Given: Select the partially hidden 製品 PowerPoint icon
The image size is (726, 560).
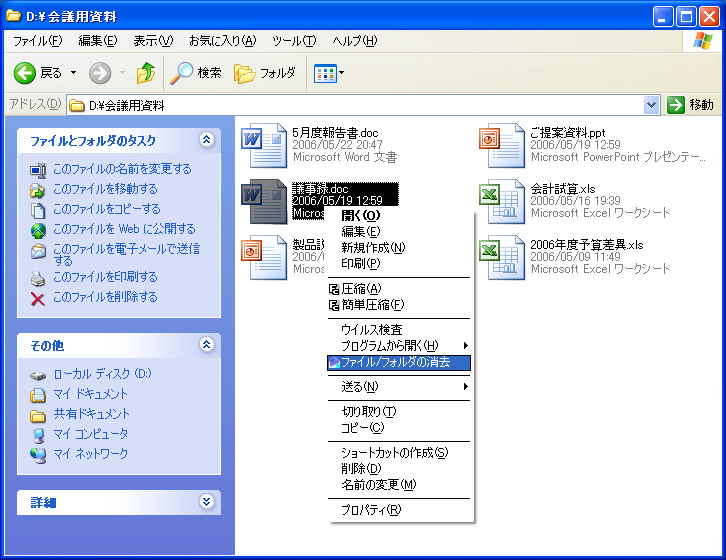Looking at the screenshot, I should tap(264, 258).
